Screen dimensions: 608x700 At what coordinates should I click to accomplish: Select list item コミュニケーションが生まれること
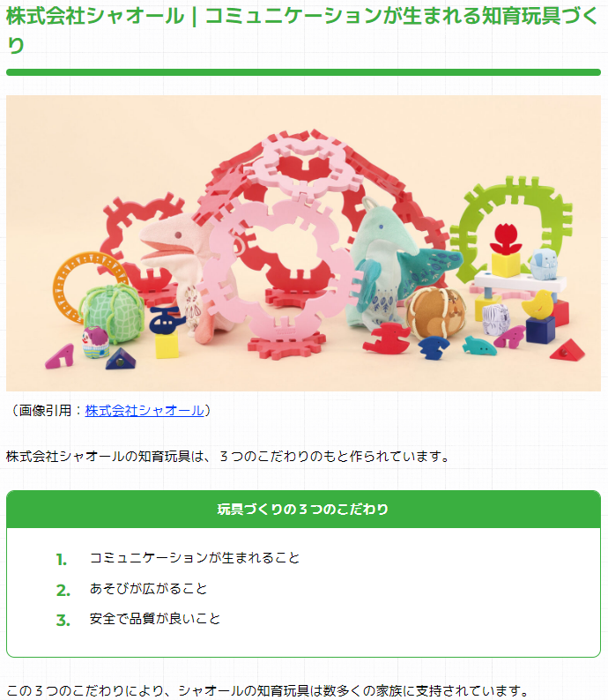click(x=195, y=558)
